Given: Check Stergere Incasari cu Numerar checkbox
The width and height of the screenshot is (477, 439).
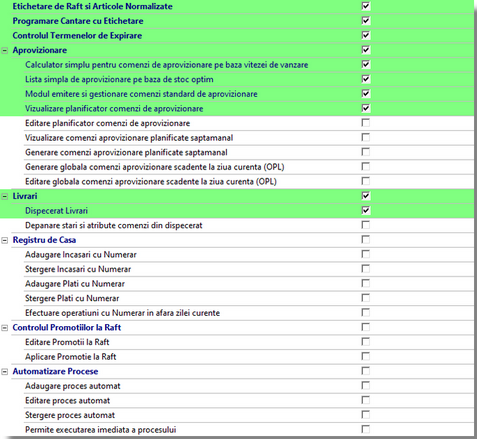Looking at the screenshot, I should [x=366, y=269].
